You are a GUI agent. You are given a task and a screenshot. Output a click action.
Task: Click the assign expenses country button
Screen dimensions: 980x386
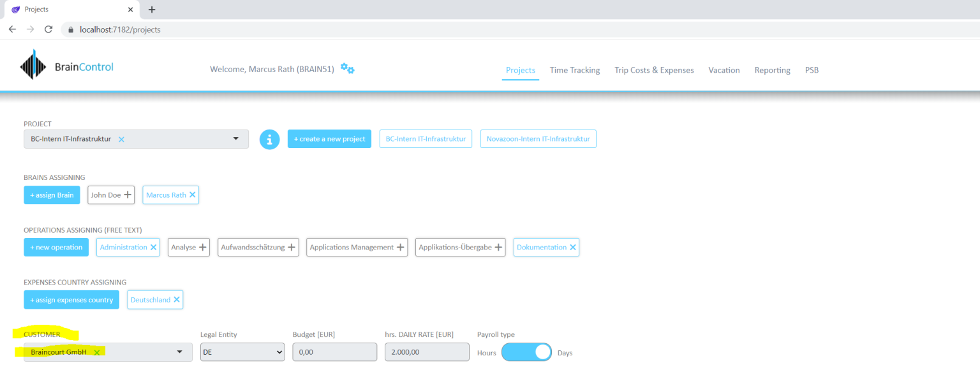(x=71, y=299)
